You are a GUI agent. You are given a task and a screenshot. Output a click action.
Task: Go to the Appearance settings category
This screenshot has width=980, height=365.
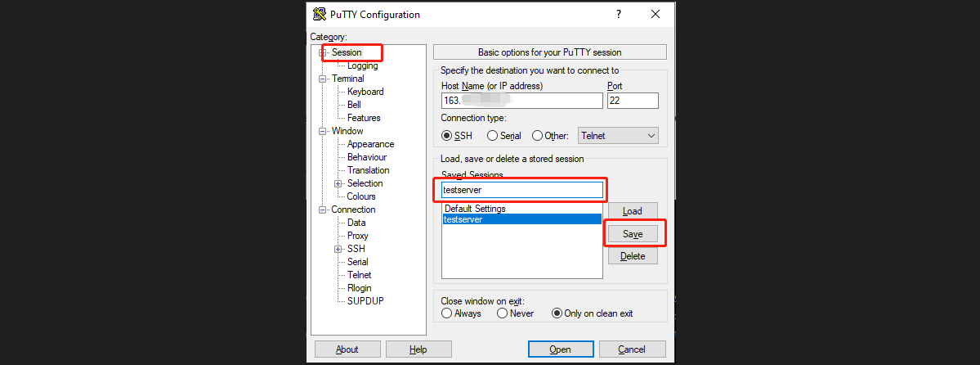click(370, 144)
